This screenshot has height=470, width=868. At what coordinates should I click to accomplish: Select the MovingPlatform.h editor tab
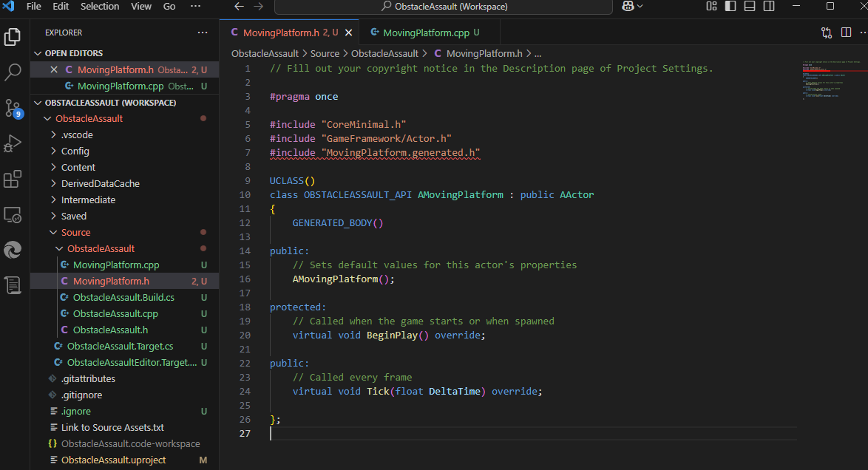pyautogui.click(x=289, y=33)
